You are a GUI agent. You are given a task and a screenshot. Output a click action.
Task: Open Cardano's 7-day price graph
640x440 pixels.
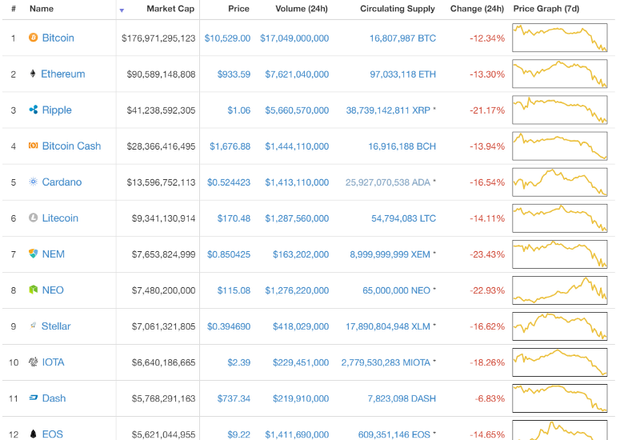560,182
